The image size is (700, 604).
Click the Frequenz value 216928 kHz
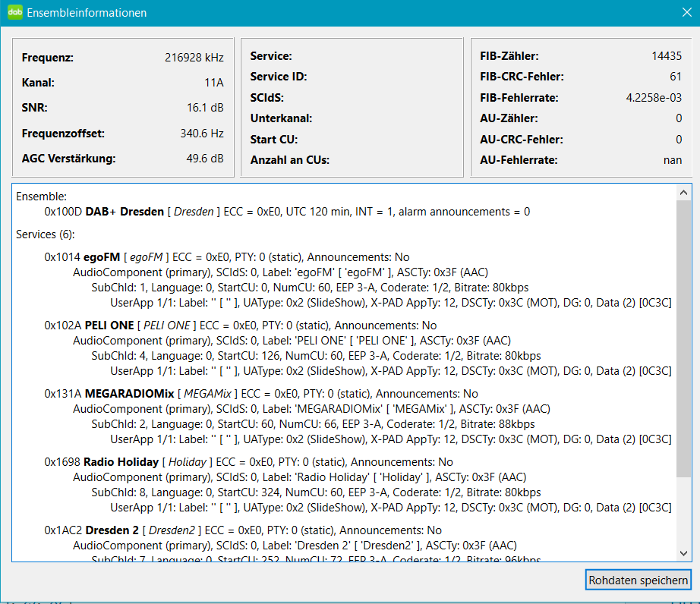(194, 57)
